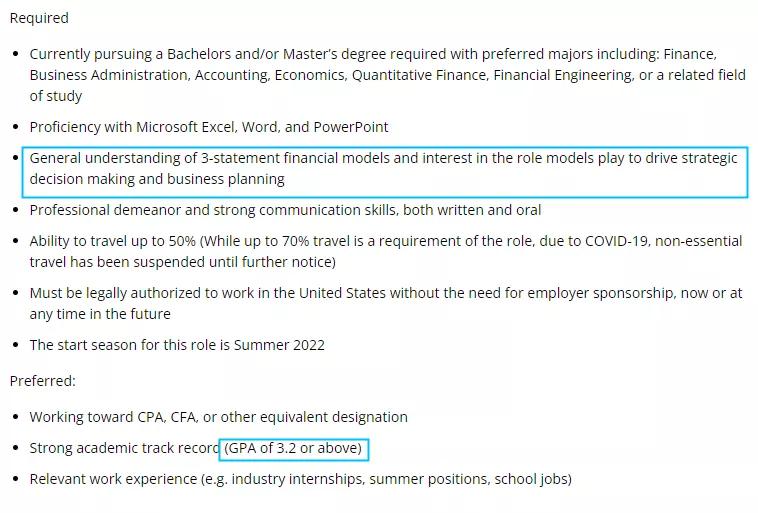The width and height of the screenshot is (758, 513).
Task: Click the 'Preferred:' section heading
Action: tap(43, 381)
